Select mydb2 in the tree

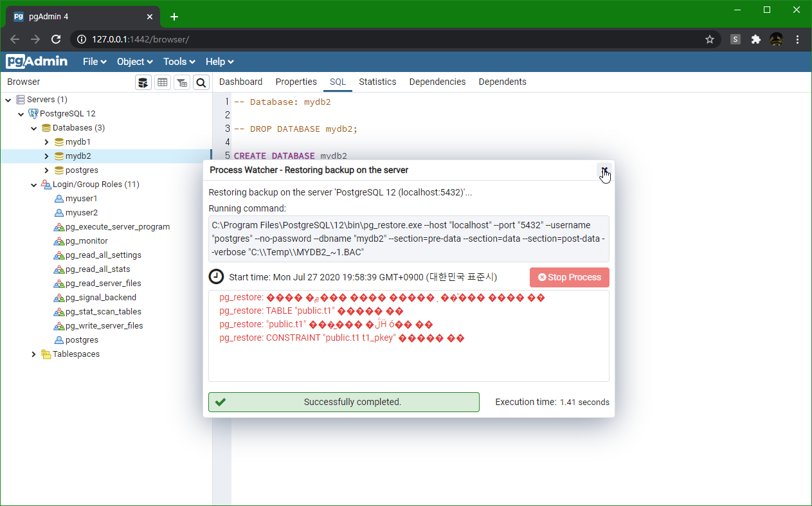tap(78, 156)
